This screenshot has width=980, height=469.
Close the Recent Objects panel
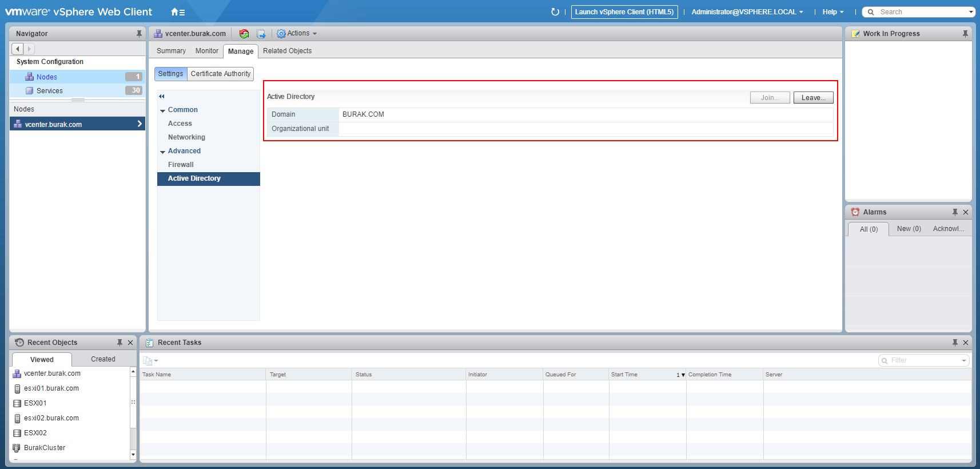tap(130, 343)
